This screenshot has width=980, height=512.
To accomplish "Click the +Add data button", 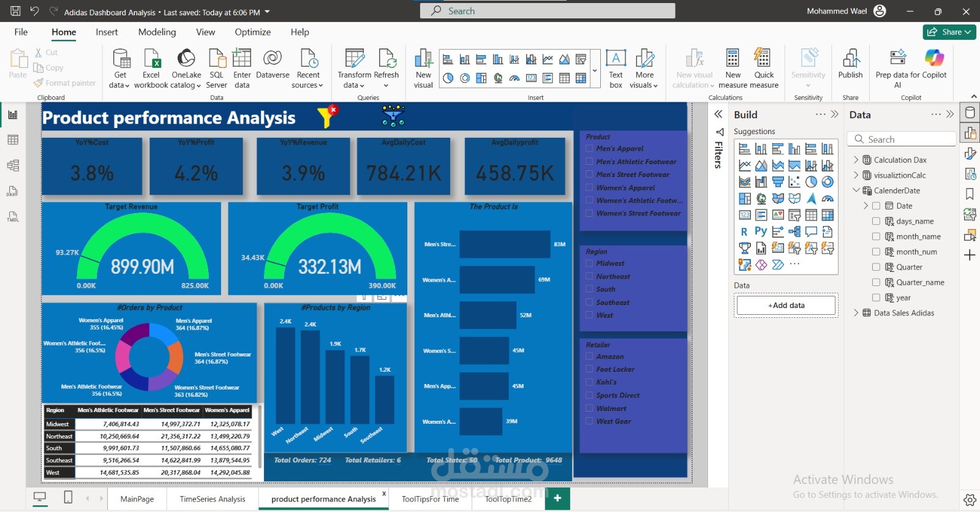I will 786,305.
